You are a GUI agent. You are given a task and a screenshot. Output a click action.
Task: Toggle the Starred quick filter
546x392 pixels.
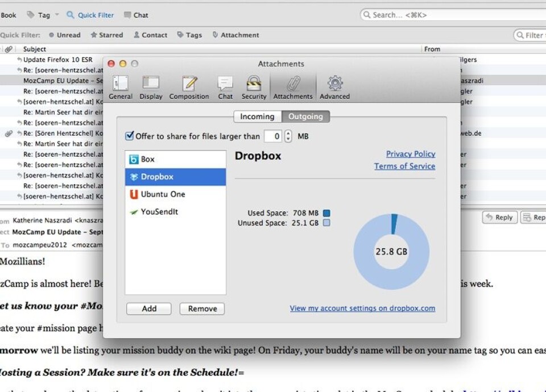pos(107,35)
